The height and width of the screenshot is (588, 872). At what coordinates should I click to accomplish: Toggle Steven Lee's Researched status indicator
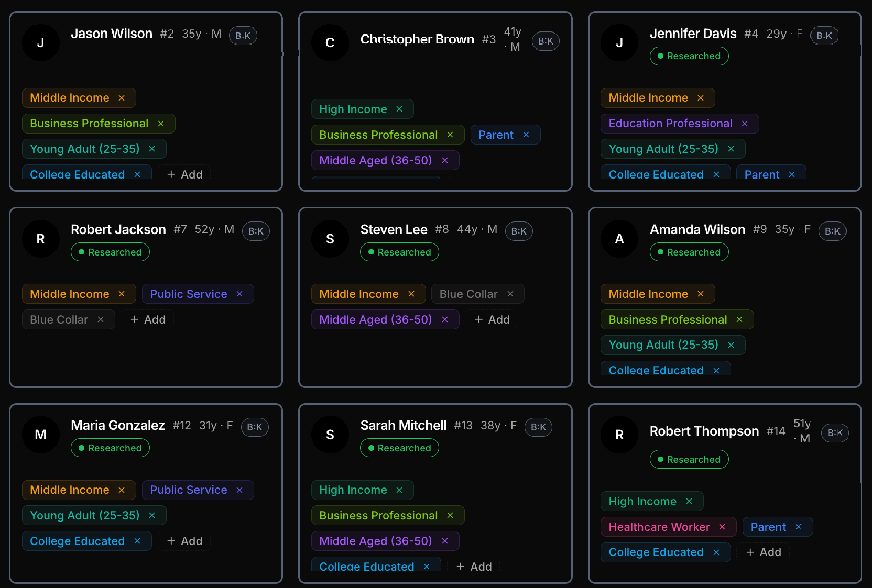399,252
